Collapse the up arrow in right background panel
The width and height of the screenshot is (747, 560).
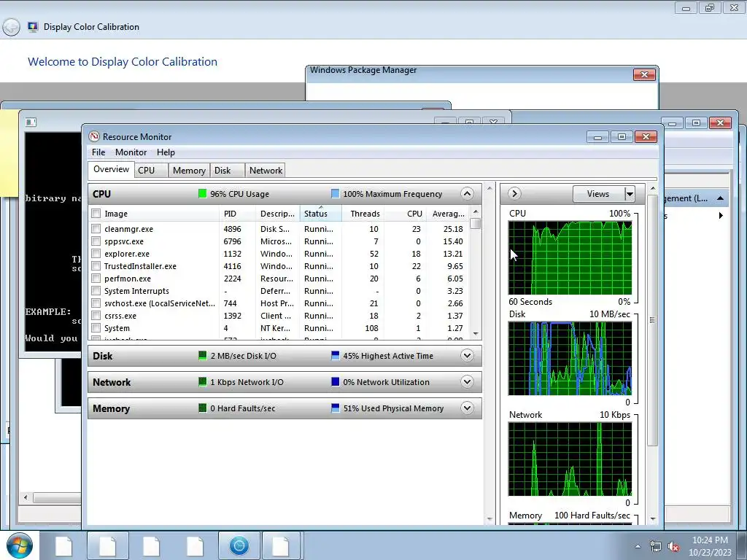[x=720, y=198]
